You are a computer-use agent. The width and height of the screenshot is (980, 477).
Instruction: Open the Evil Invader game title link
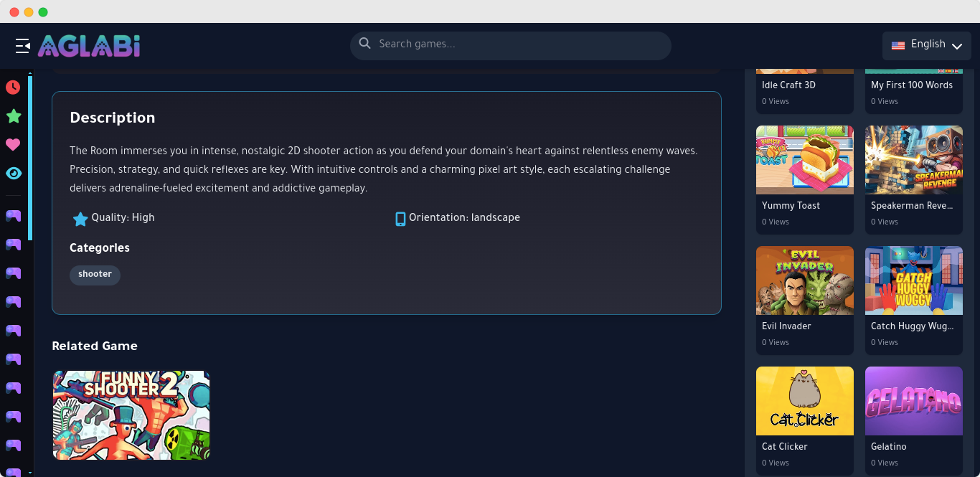point(786,326)
